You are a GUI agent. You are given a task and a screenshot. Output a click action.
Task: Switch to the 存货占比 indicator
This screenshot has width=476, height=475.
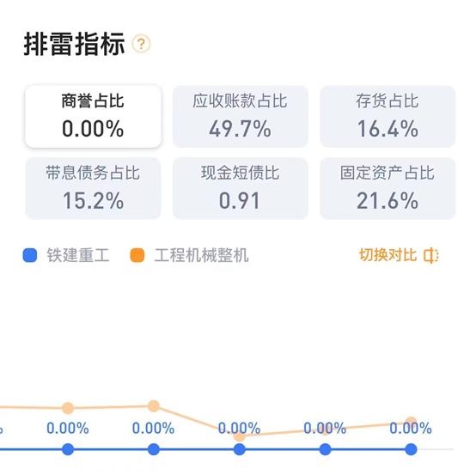point(388,116)
